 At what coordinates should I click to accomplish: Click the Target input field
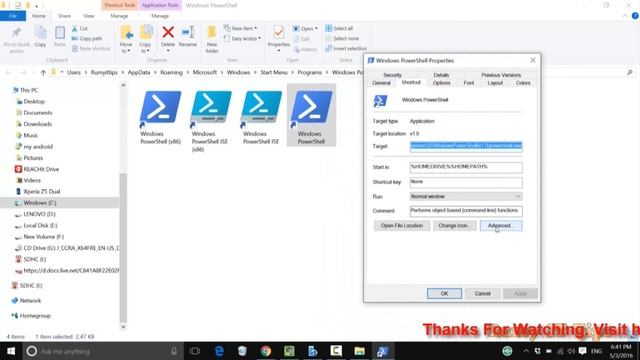pos(466,147)
